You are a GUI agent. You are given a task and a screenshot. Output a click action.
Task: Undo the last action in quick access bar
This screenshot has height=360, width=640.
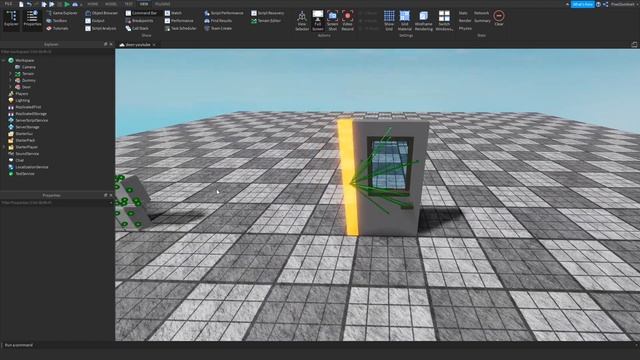[29, 4]
